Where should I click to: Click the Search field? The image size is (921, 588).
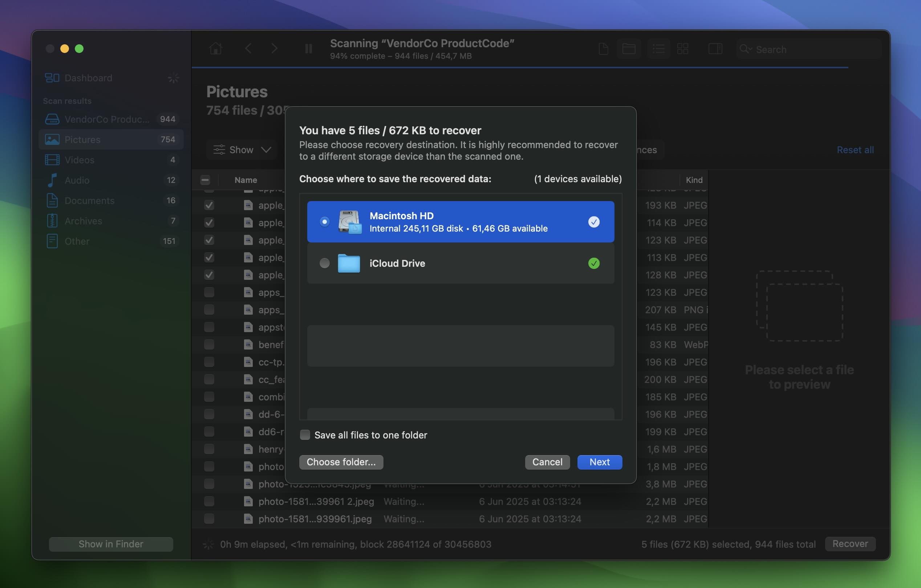click(x=808, y=49)
